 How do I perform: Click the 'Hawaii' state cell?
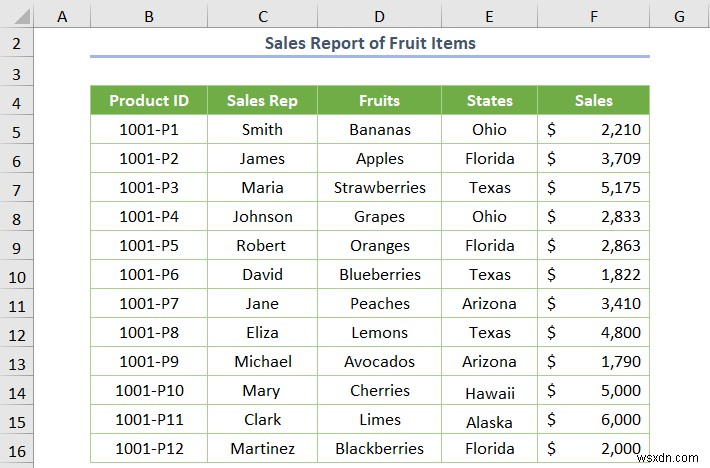click(x=490, y=391)
